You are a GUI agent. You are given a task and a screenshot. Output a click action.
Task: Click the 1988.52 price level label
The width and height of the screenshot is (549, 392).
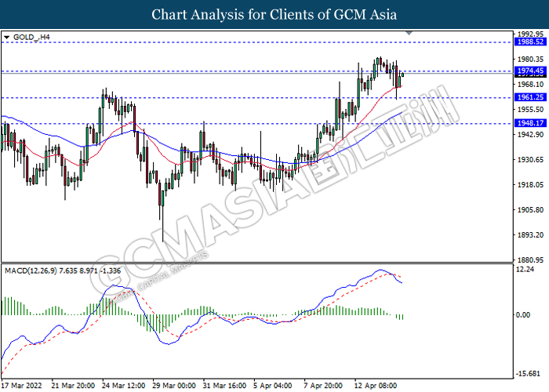530,42
